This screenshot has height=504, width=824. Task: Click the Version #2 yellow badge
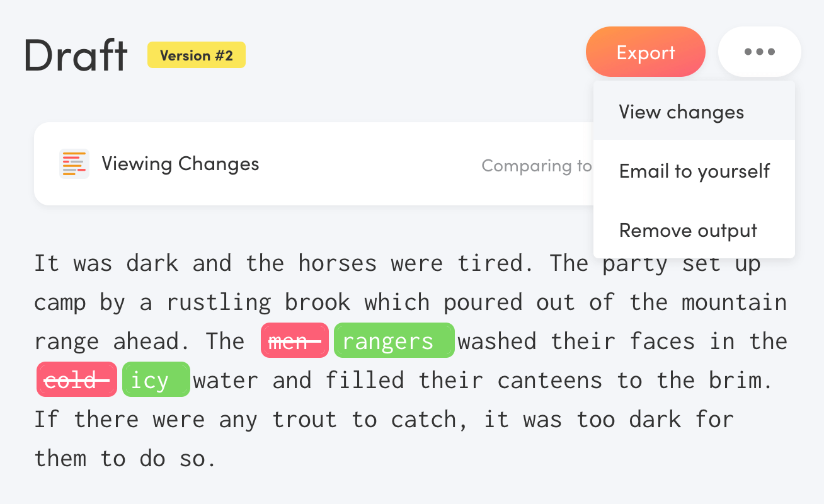(x=197, y=55)
